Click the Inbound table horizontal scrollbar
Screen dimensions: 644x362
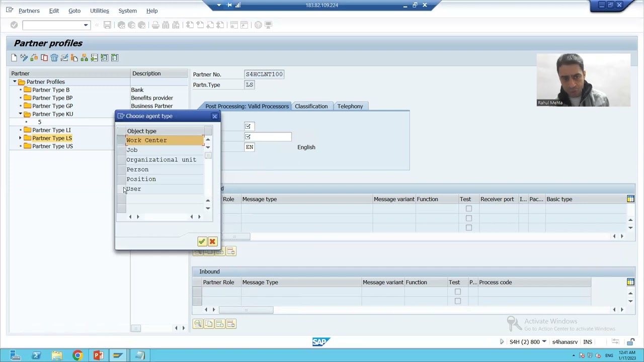pos(246,310)
